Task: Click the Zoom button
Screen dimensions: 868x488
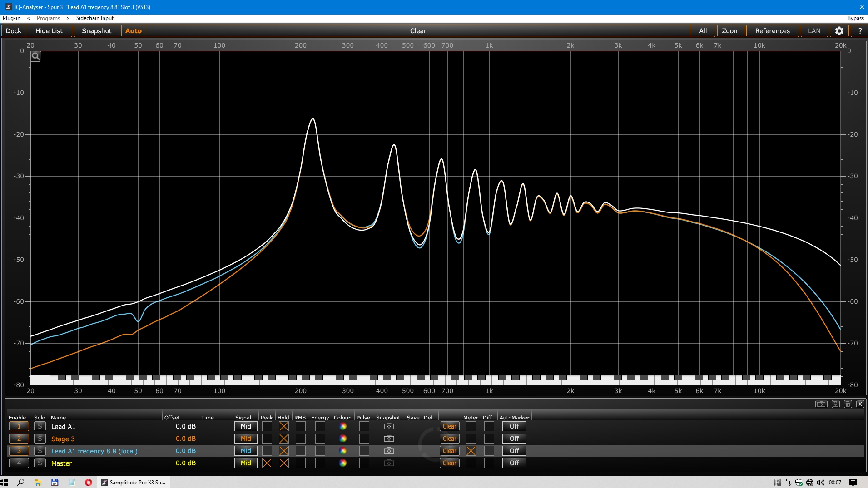Action: click(730, 31)
